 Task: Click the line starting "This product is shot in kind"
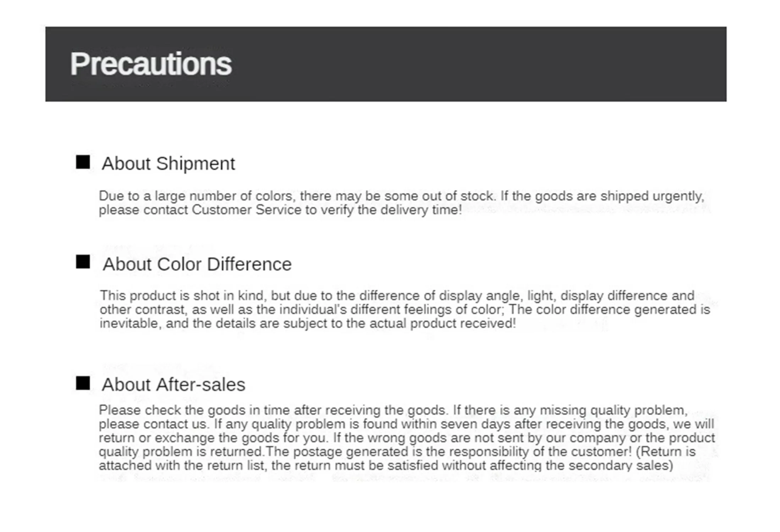click(397, 296)
